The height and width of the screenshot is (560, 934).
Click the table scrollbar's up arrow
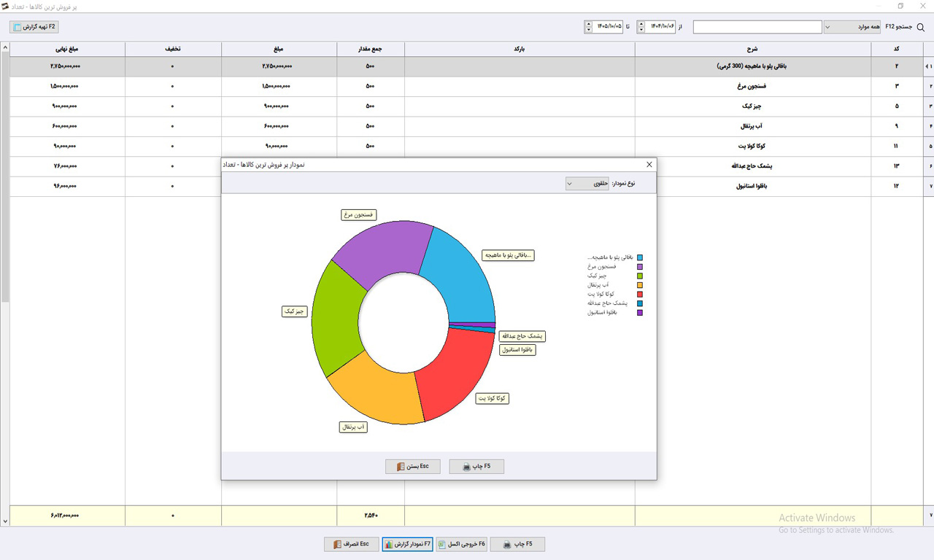tap(5, 48)
